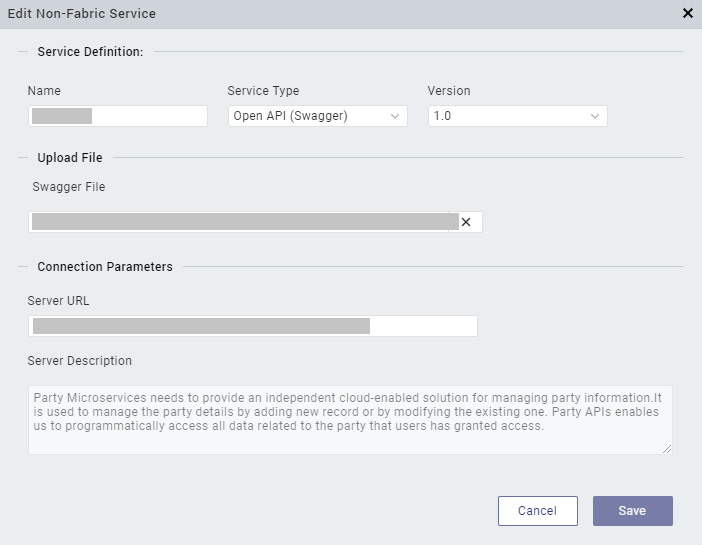The height and width of the screenshot is (545, 702).
Task: Click the Version label
Action: pyautogui.click(x=449, y=91)
